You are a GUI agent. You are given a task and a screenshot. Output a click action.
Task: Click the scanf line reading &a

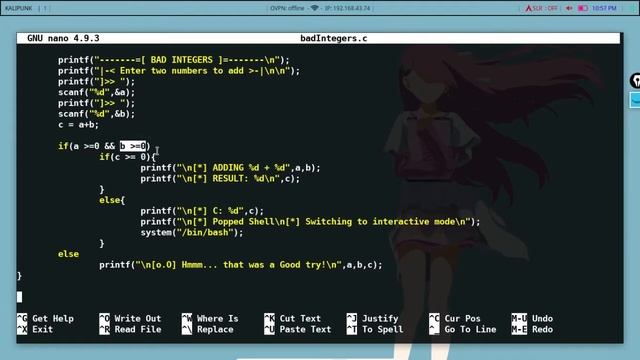tap(96, 92)
